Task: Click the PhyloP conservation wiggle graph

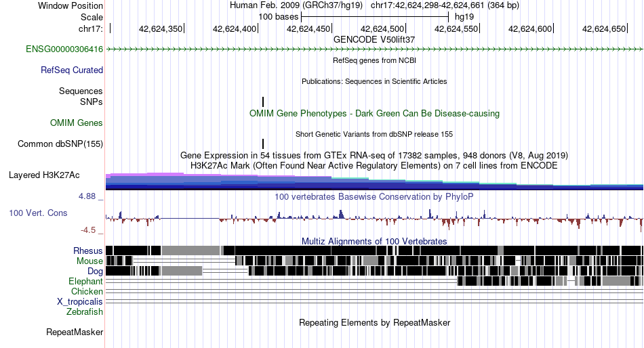Action: pyautogui.click(x=374, y=219)
